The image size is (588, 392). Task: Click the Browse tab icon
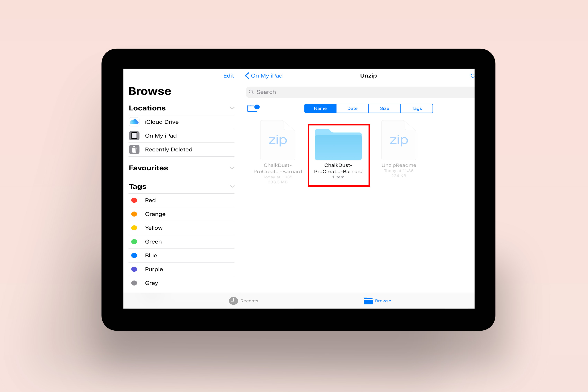367,300
